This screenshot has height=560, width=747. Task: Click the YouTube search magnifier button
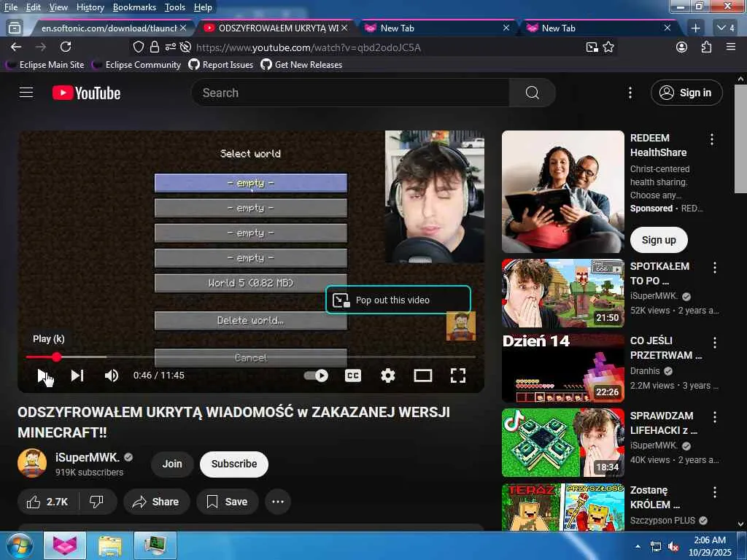[x=532, y=93]
